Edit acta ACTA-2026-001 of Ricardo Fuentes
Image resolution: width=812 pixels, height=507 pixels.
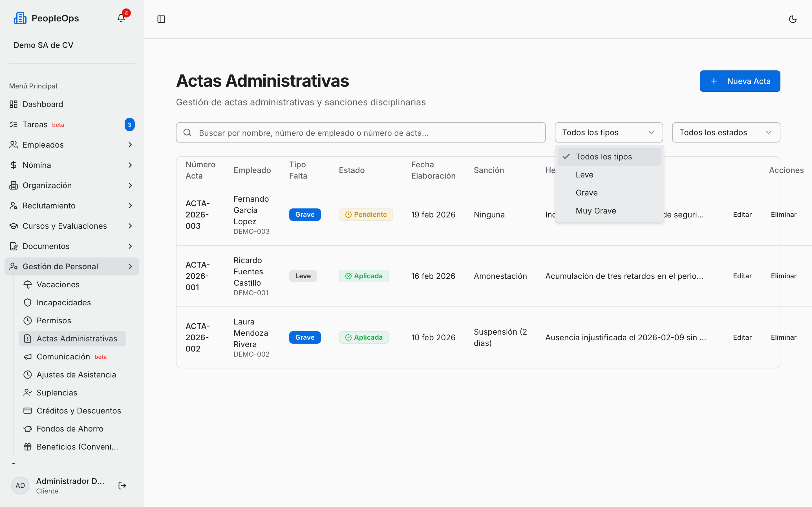click(x=742, y=276)
